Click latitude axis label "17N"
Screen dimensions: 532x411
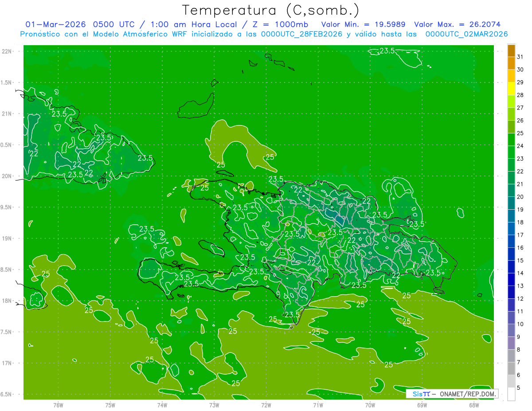[x=7, y=364]
